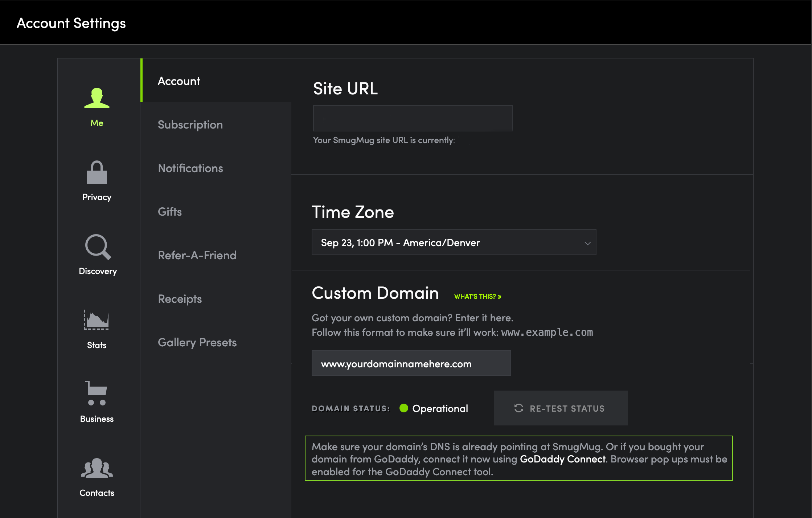Follow the GoDaddy Connect link
The image size is (812, 518).
(x=563, y=459)
